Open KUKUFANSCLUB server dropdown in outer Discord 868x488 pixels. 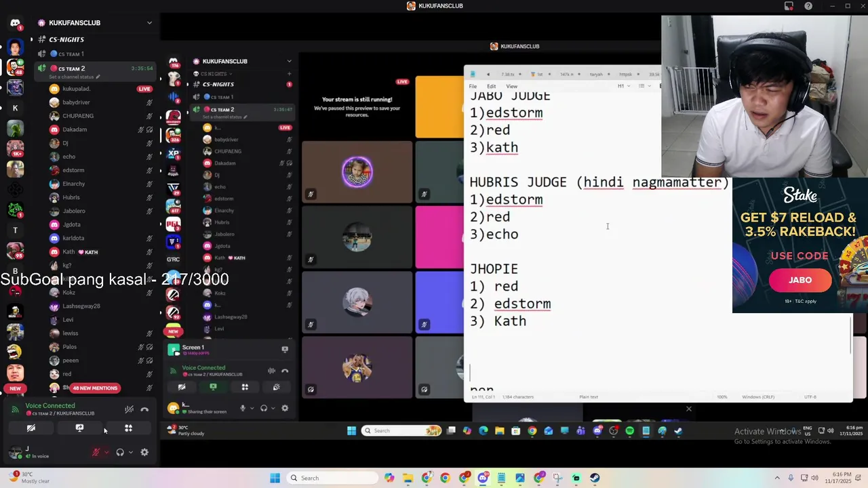click(x=149, y=23)
